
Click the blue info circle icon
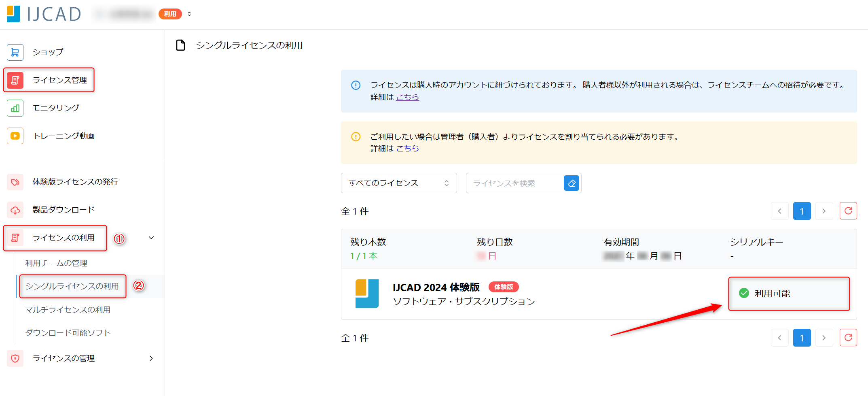pos(356,85)
